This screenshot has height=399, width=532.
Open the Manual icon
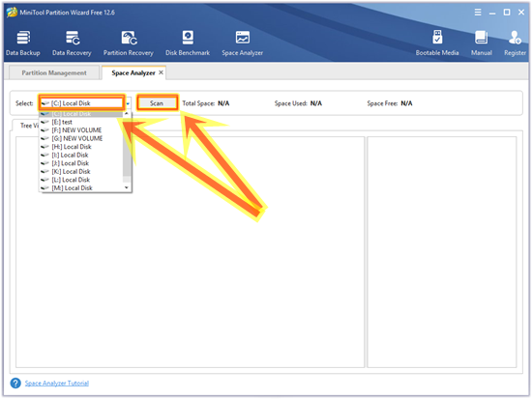pos(482,43)
